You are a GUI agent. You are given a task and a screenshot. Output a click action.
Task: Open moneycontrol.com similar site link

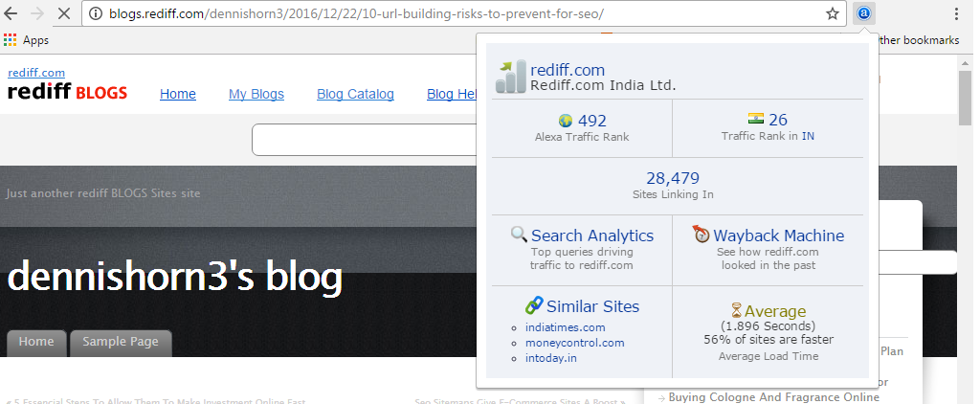pyautogui.click(x=574, y=343)
